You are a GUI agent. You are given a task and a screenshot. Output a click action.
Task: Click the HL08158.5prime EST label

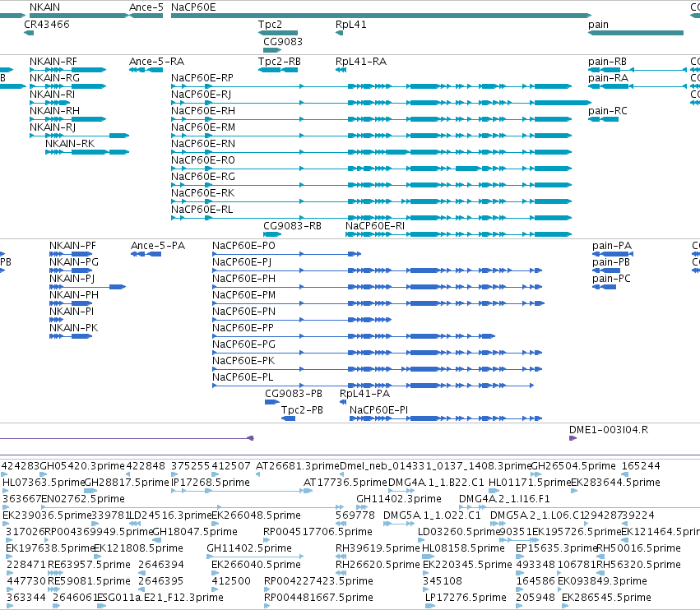(463, 548)
